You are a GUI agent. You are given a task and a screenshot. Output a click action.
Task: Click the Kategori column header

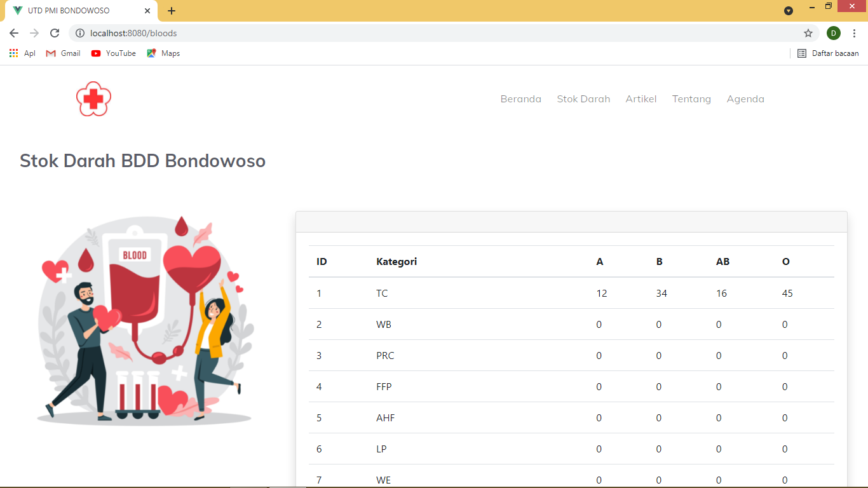pos(397,262)
